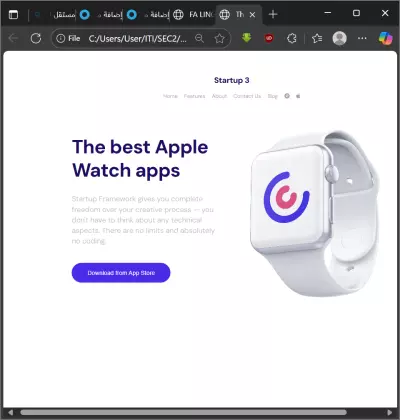Go to the Home nav link
This screenshot has height=420, width=400.
[x=170, y=96]
